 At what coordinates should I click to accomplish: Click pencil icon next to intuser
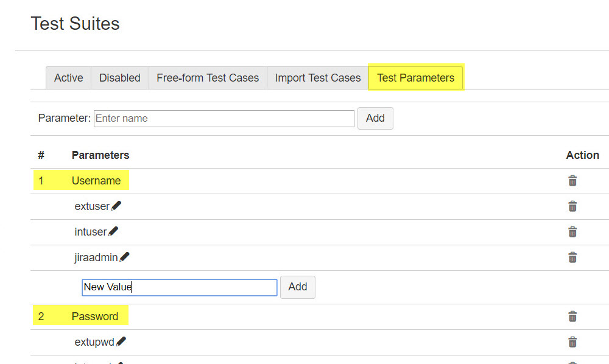tap(113, 232)
